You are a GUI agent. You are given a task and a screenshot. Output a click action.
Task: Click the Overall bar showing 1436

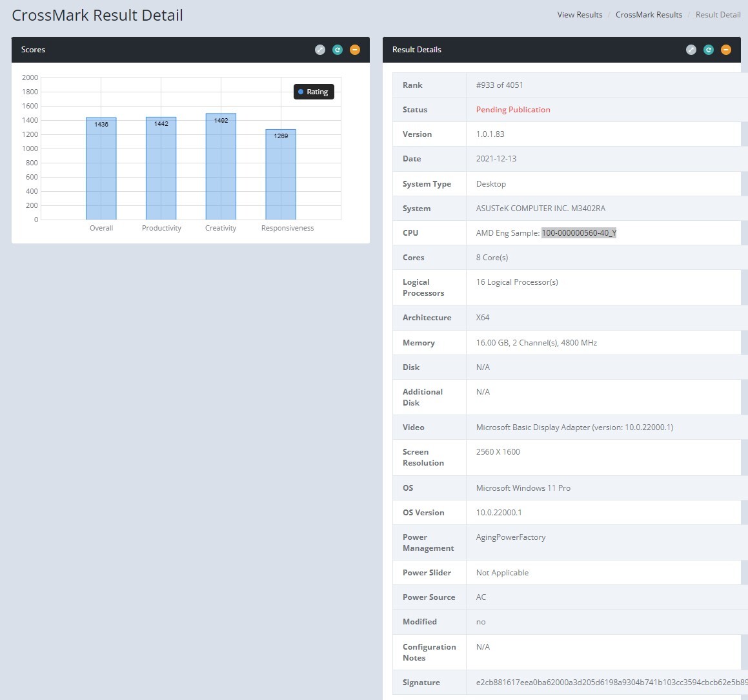pos(101,169)
